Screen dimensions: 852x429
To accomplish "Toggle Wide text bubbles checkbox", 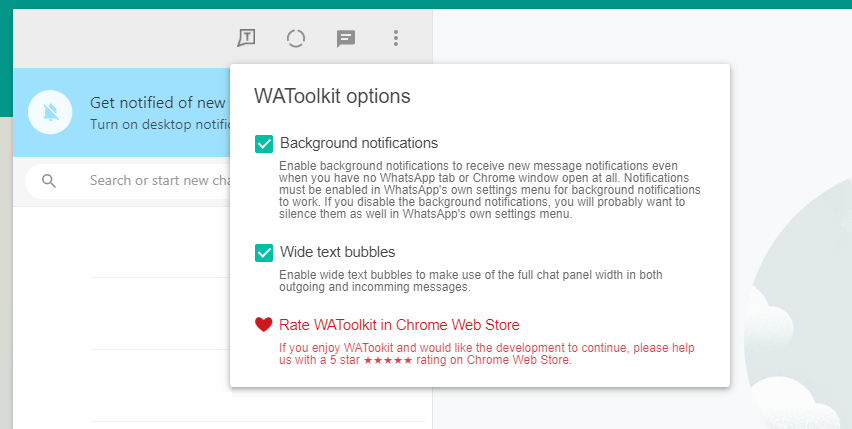I will 264,252.
